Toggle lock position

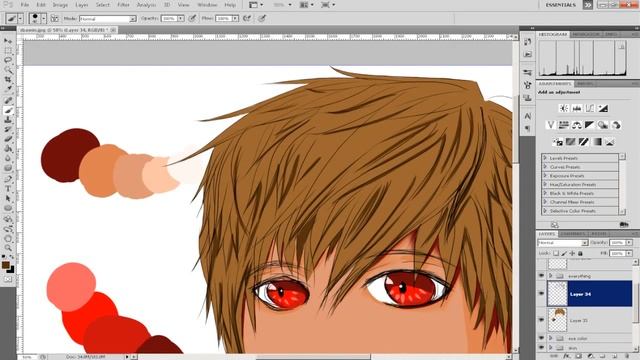pyautogui.click(x=572, y=253)
